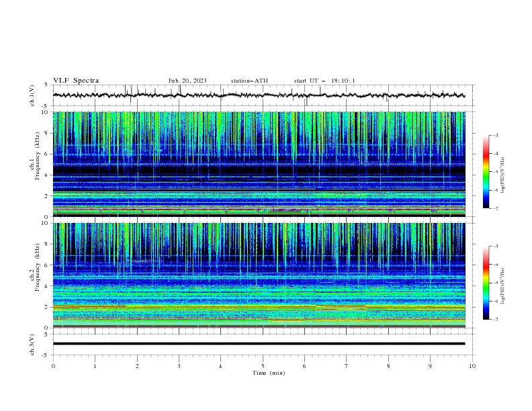Click the ch.1 "Frequency (kHz)" axis label
The width and height of the screenshot is (532, 411).
pyautogui.click(x=37, y=156)
